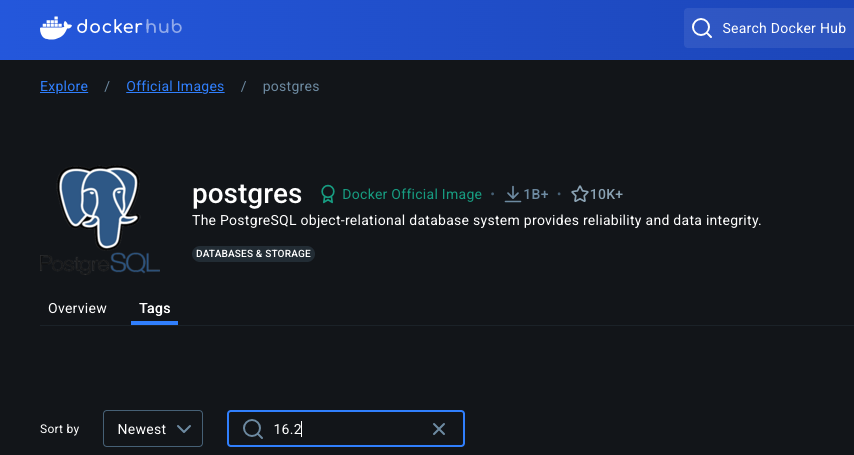
Task: Open the Newest sort dropdown
Action: coord(153,429)
